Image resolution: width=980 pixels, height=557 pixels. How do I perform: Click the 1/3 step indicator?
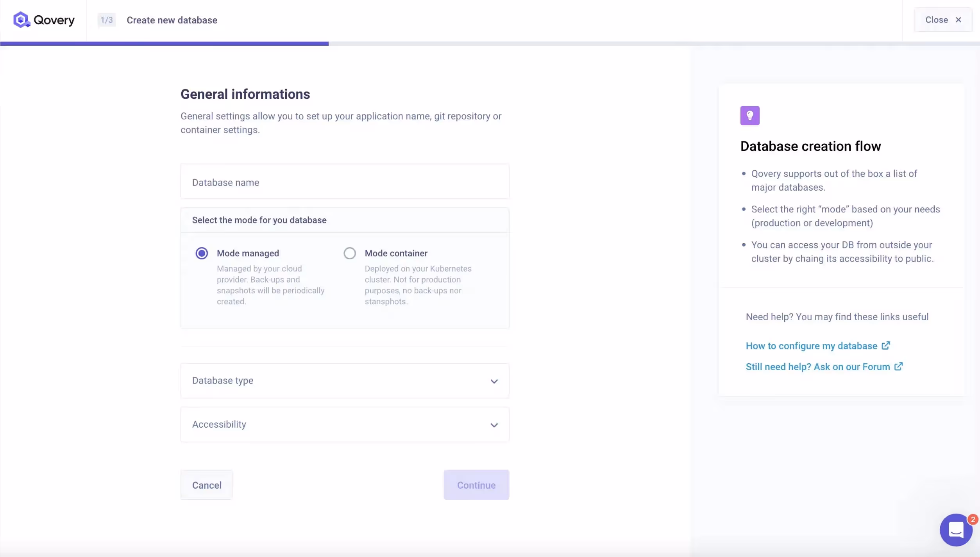(106, 20)
